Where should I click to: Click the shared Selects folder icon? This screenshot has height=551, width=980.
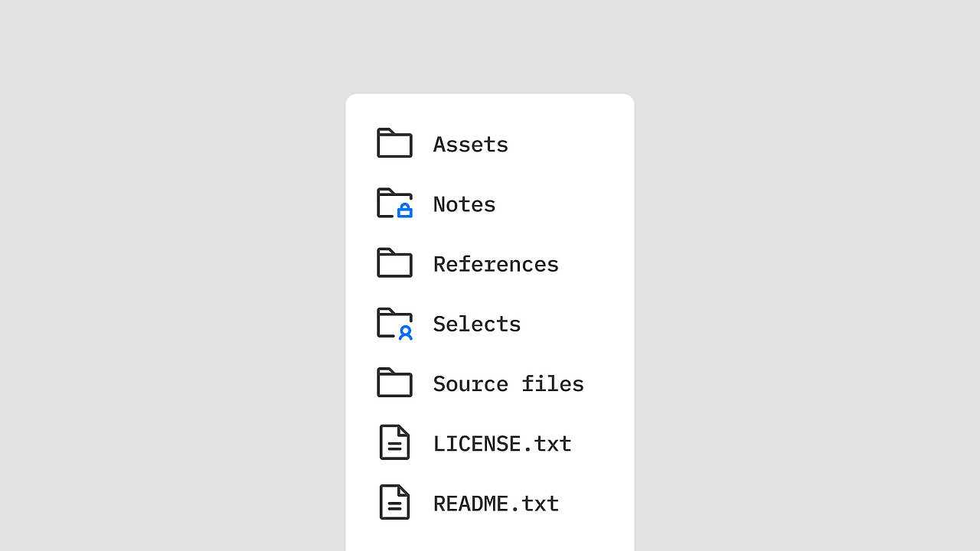pyautogui.click(x=394, y=323)
